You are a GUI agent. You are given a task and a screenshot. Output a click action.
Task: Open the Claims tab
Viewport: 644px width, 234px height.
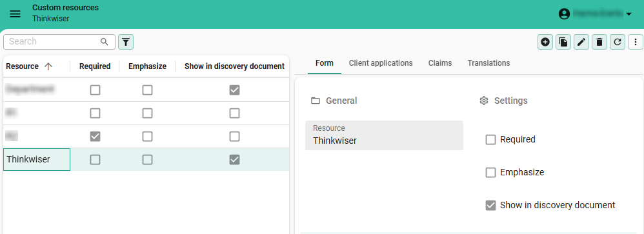click(440, 63)
